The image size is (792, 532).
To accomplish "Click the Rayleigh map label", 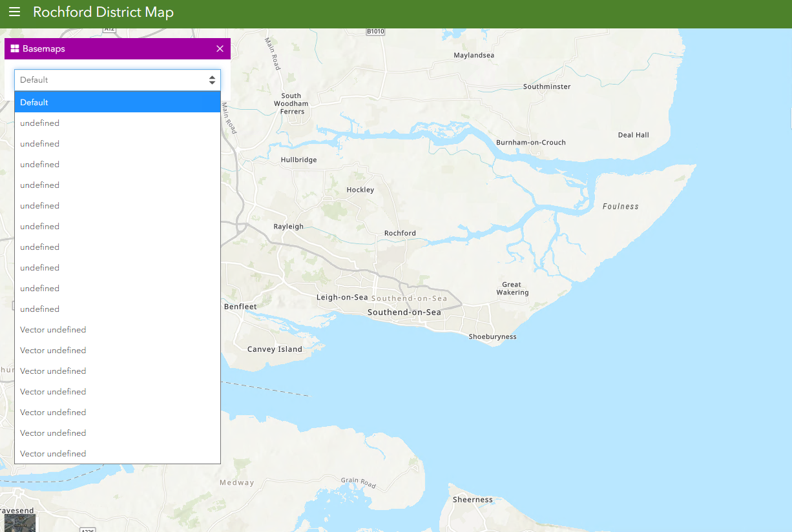I will pyautogui.click(x=289, y=227).
